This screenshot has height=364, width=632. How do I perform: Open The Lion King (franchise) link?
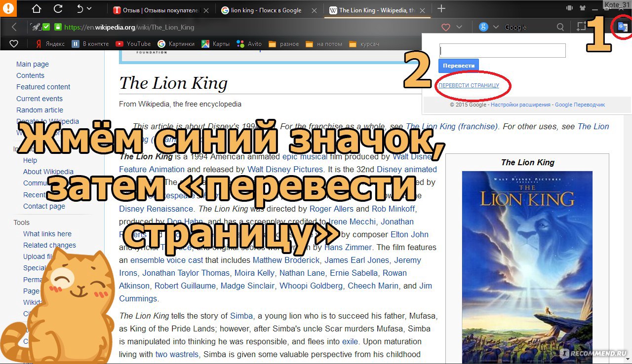coord(452,126)
